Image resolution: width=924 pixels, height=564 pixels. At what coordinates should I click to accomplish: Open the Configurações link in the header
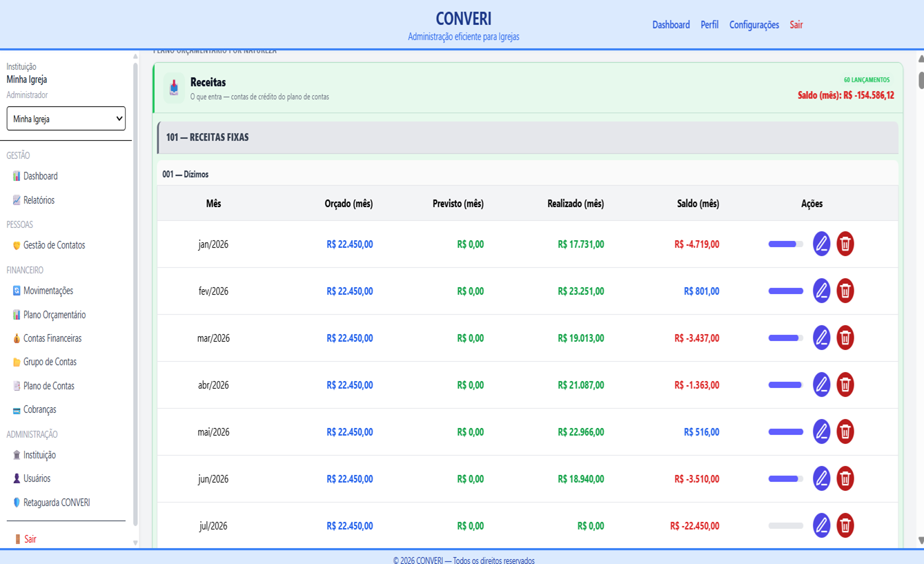pyautogui.click(x=754, y=25)
